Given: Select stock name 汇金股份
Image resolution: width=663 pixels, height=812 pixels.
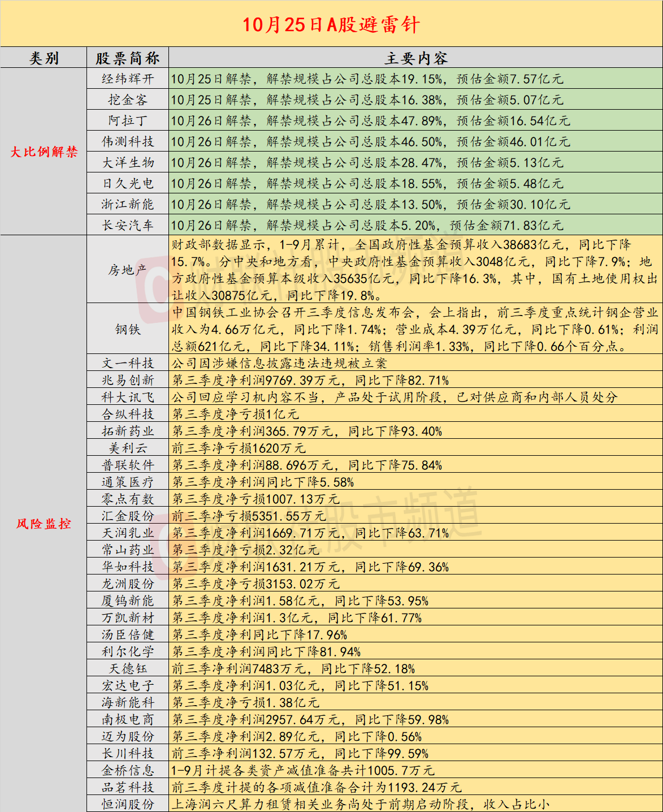Looking at the screenshot, I should click(x=128, y=516).
